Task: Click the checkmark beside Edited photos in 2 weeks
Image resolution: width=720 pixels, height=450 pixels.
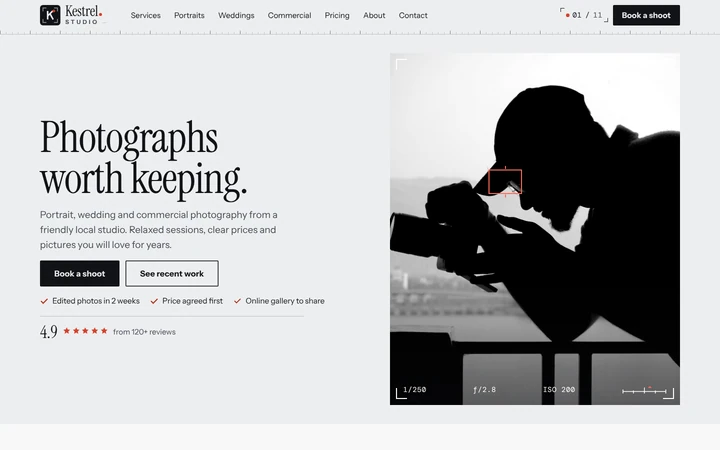Action: 44,301
